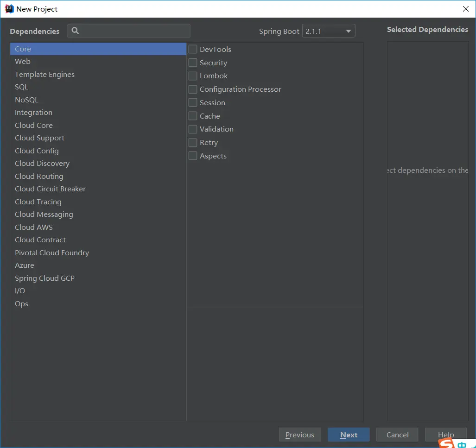The image size is (476, 448).
Task: Select the Validation dependency checkbox
Action: point(193,129)
